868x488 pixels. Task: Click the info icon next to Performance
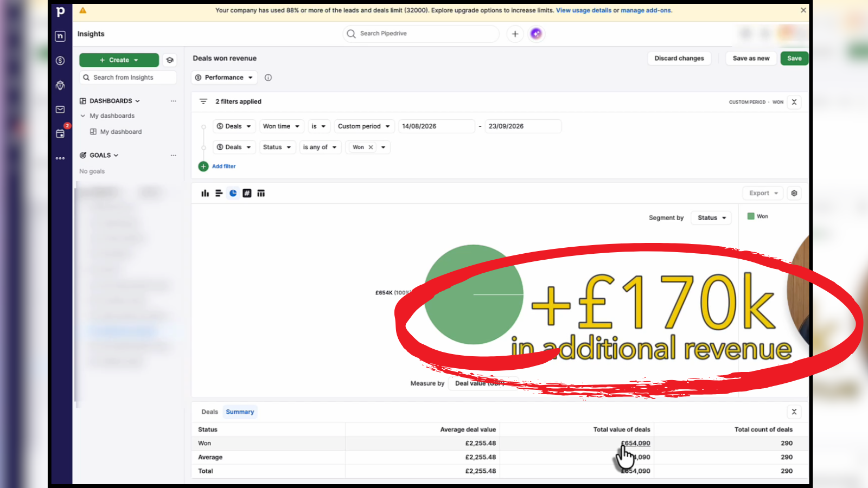(268, 78)
